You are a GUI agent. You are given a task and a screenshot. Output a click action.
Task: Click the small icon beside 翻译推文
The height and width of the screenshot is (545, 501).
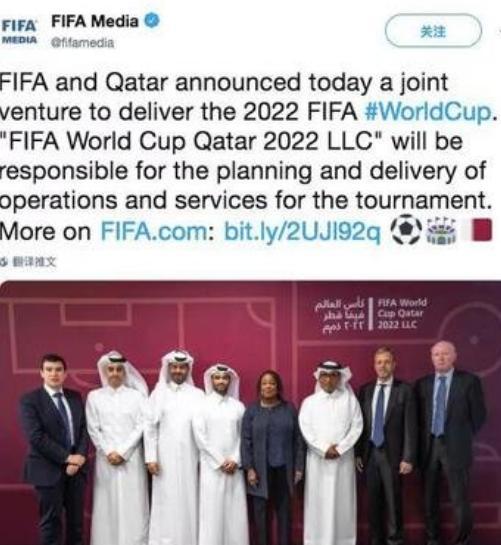tap(5, 261)
